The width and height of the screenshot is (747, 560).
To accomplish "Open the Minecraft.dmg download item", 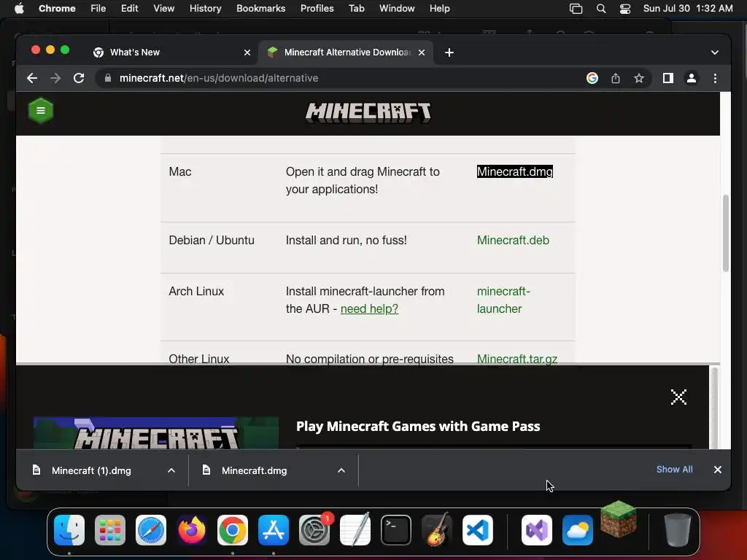I will point(253,470).
